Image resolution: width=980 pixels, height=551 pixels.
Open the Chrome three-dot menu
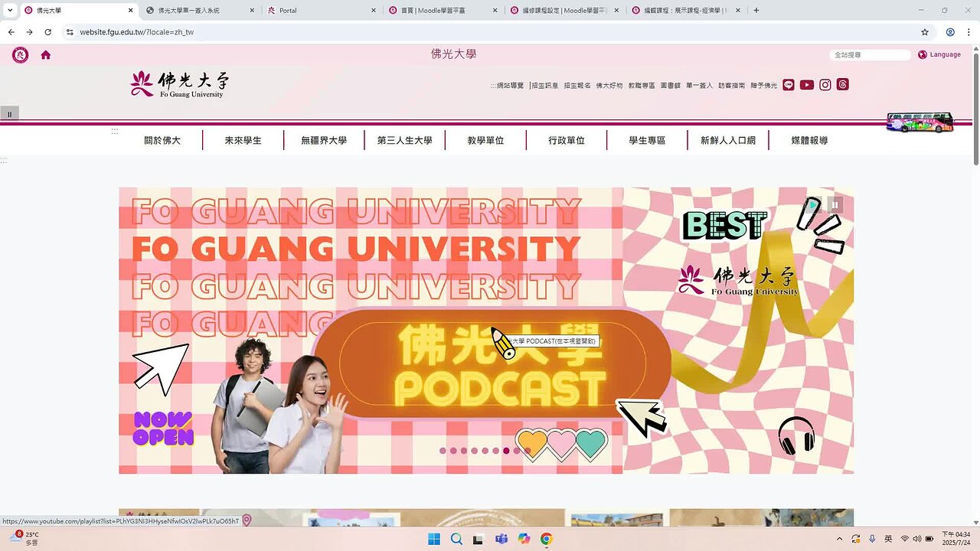(968, 32)
